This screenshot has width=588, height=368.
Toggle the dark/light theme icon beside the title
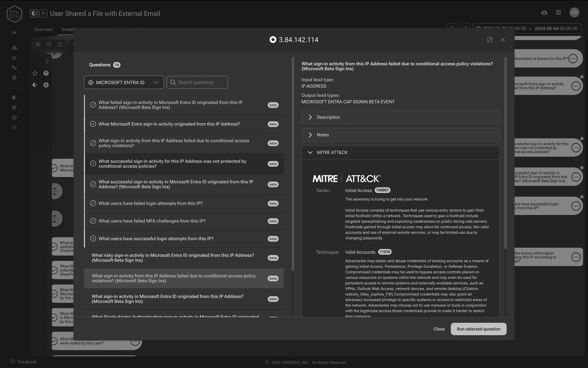point(34,13)
